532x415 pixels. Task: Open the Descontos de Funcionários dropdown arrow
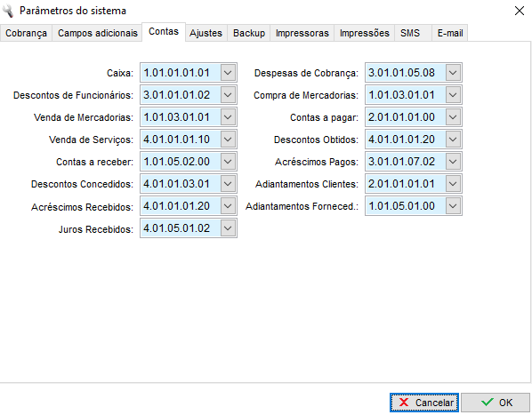pos(228,95)
